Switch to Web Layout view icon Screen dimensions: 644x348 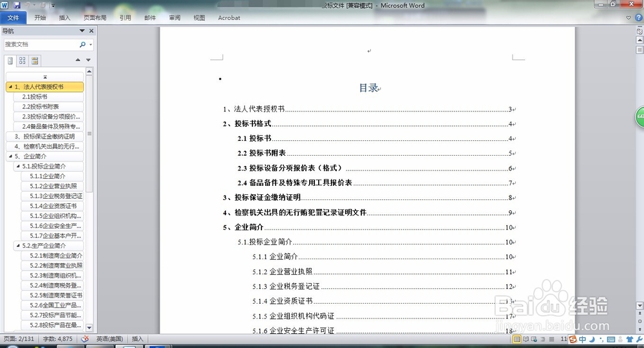click(x=534, y=340)
